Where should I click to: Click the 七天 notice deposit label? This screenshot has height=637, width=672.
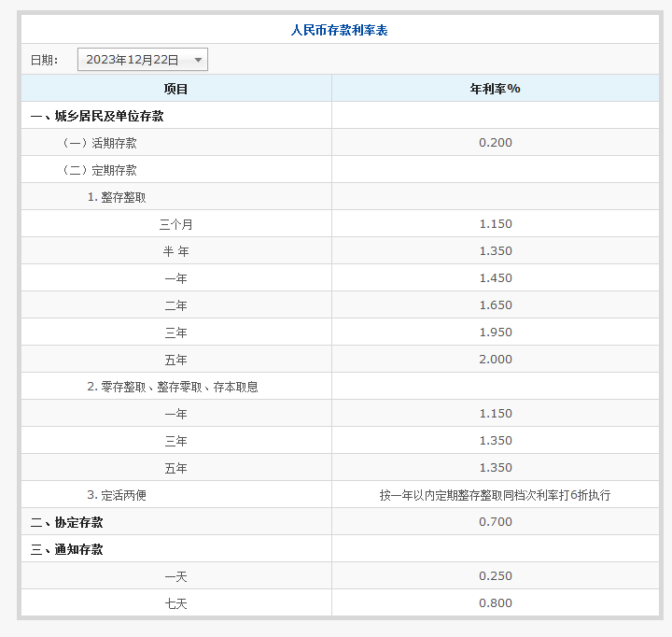pyautogui.click(x=175, y=603)
